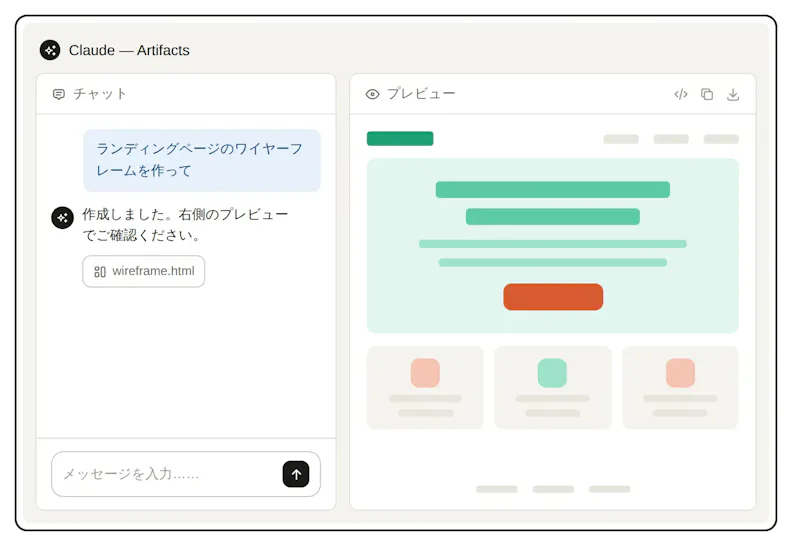Toggle the eye icon next to プレビュー
792x546 pixels.
click(372, 94)
